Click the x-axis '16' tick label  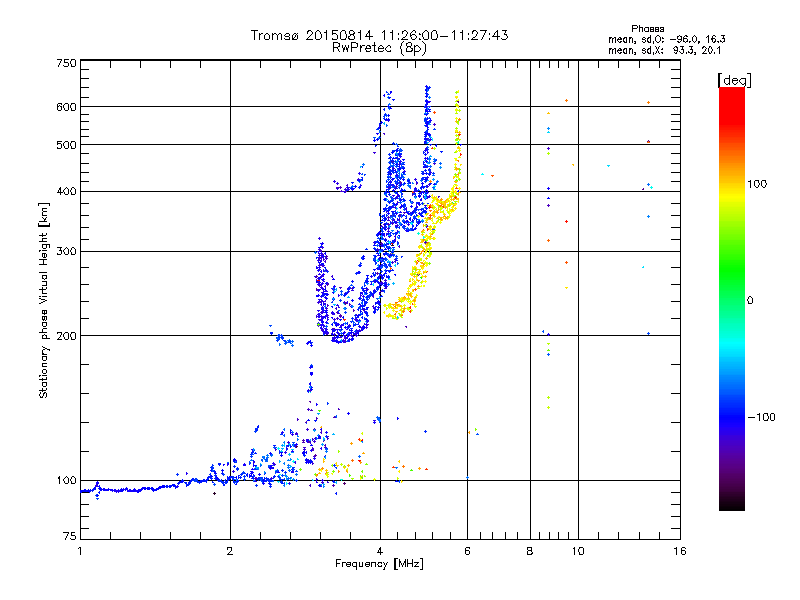(680, 551)
